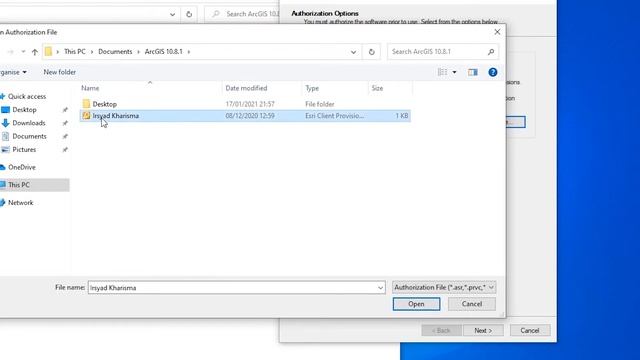Click refresh icon in the background Explorer window
Image resolution: width=640 pixels, height=360 pixels.
coord(189,14)
